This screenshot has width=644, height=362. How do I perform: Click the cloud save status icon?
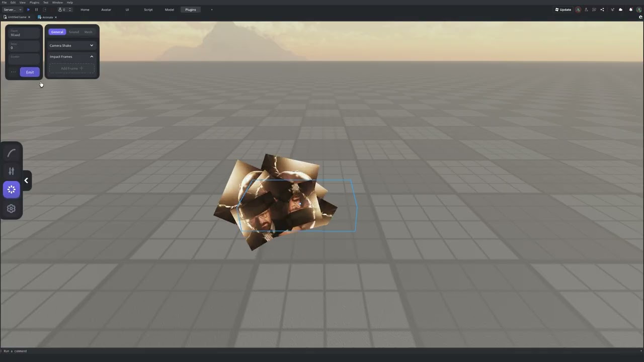pyautogui.click(x=620, y=10)
